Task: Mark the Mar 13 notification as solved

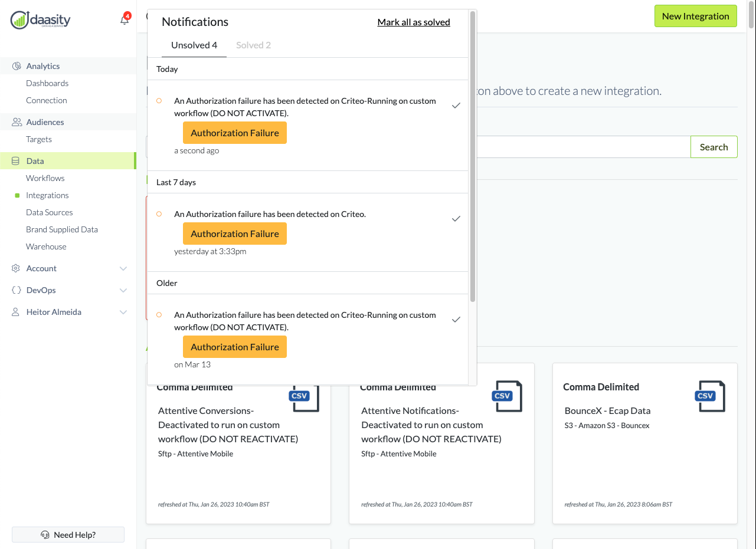Action: 456,320
